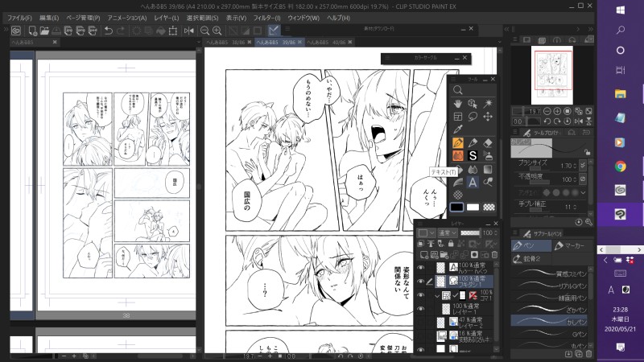This screenshot has height=362, width=644.
Task: Click the Lock layer padlock icon
Action: click(x=451, y=244)
